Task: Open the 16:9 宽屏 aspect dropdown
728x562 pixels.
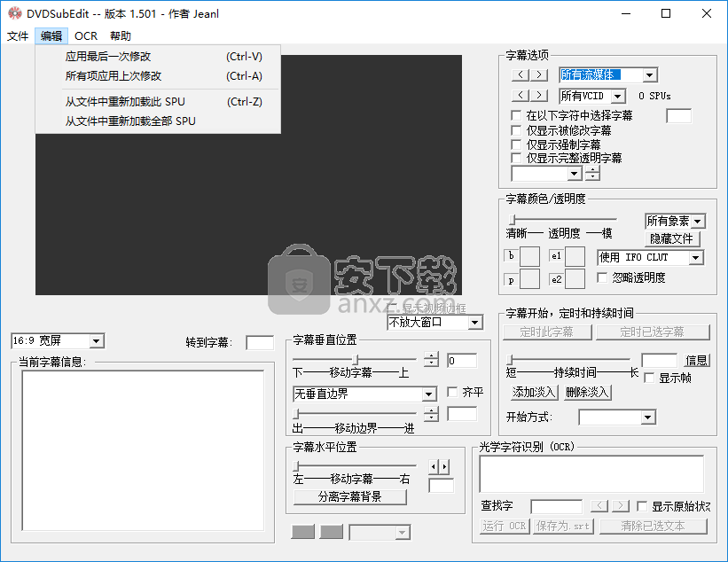Action: point(96,341)
